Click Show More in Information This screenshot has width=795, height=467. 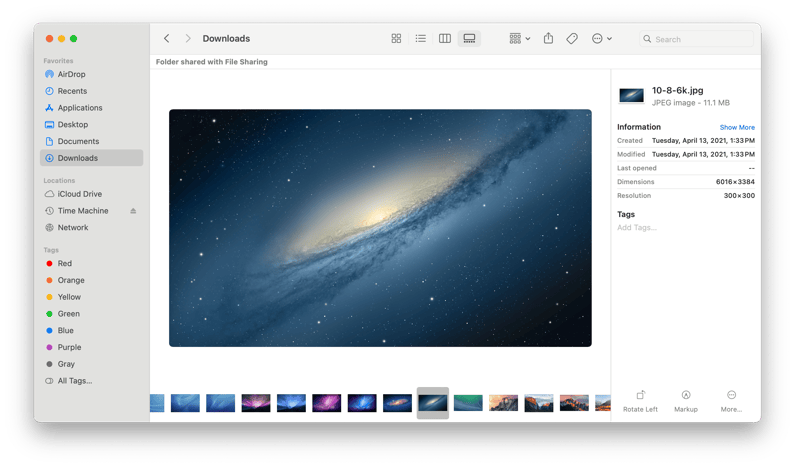(737, 127)
